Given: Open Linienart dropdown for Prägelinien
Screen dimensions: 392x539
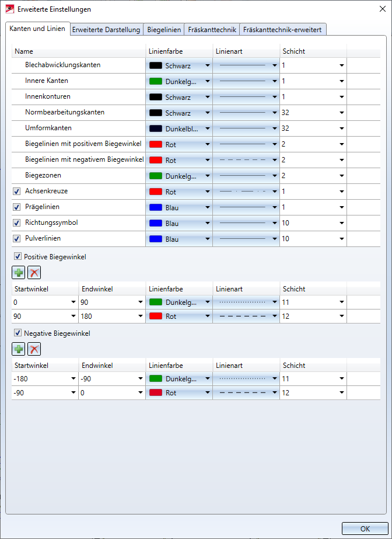Looking at the screenshot, I should coord(275,207).
